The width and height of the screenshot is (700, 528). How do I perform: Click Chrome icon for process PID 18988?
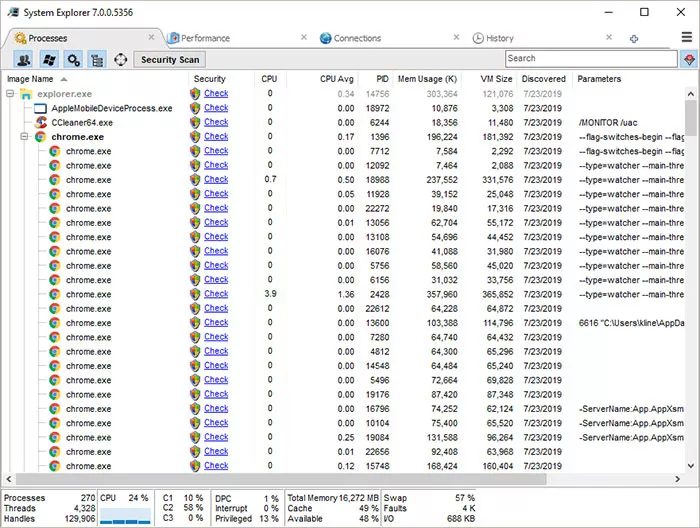click(x=54, y=180)
